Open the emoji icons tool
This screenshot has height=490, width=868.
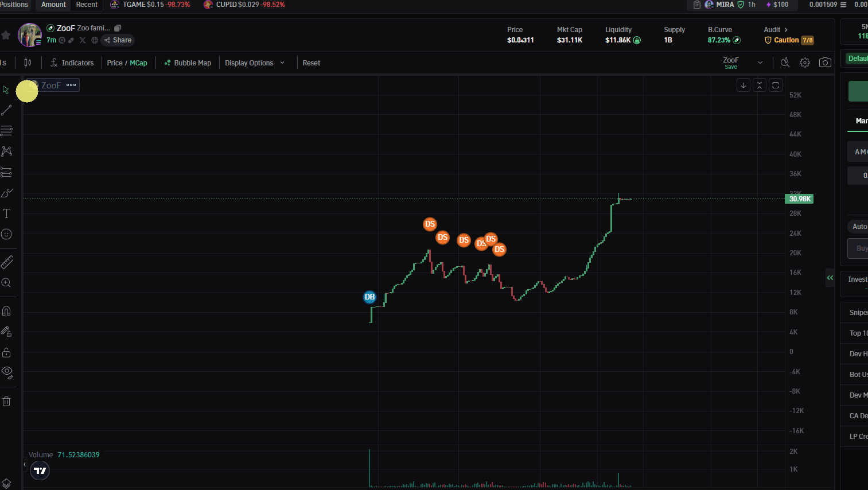[6, 234]
